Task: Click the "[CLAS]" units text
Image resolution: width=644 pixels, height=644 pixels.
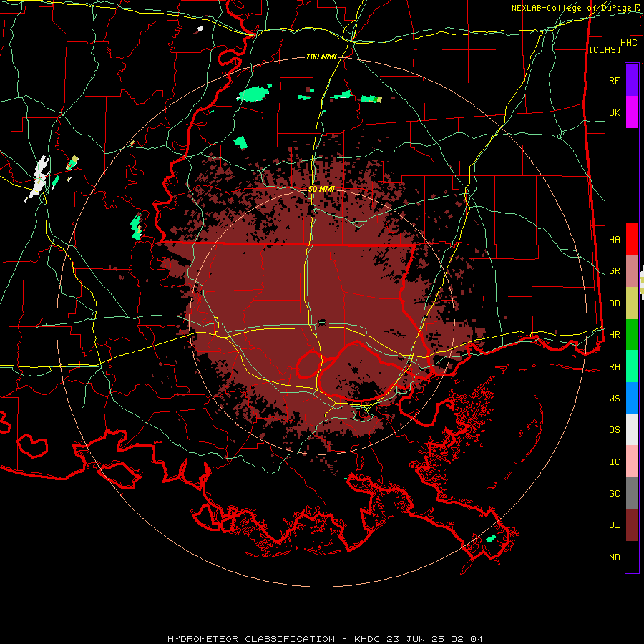Action: [x=605, y=49]
